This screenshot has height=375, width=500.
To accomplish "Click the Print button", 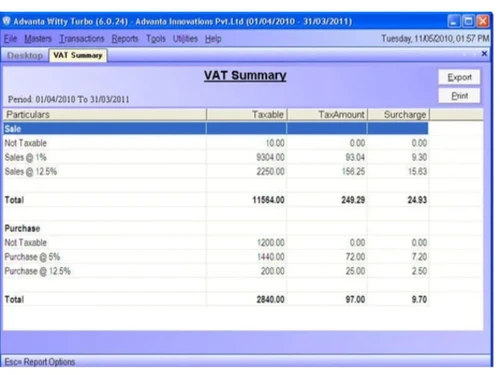I will [x=459, y=96].
